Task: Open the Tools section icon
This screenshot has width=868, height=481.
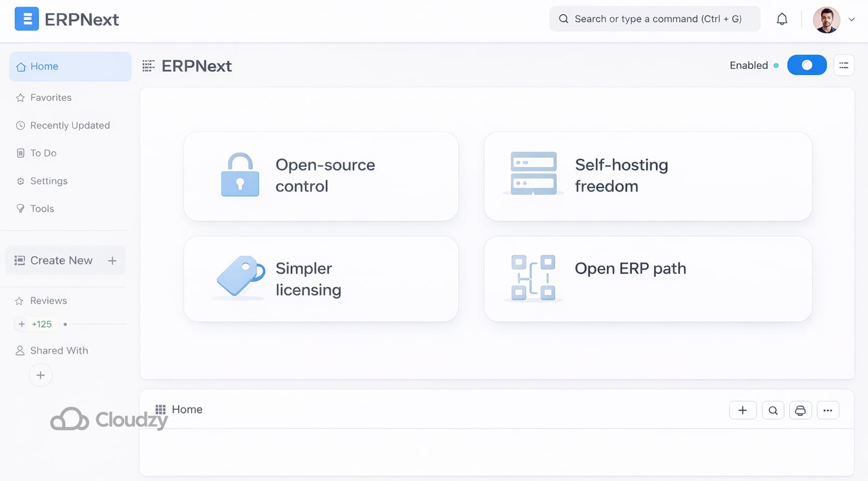Action: click(x=20, y=208)
